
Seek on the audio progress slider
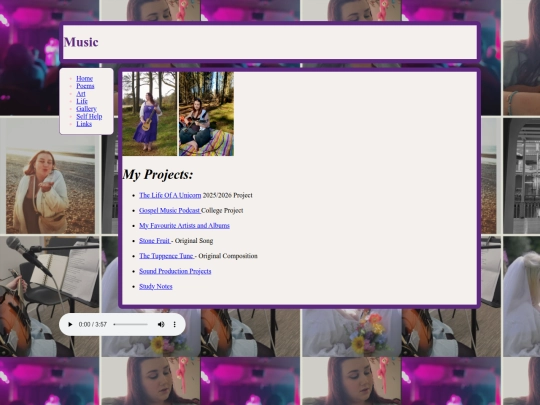click(131, 324)
